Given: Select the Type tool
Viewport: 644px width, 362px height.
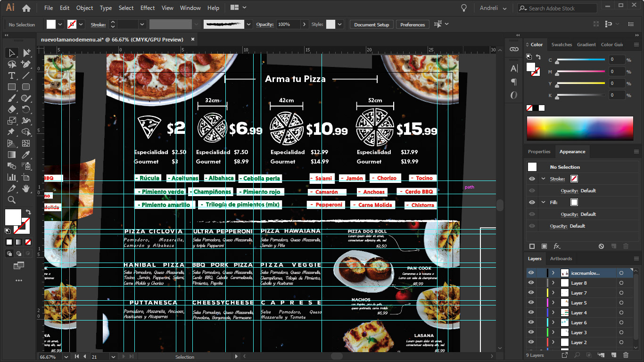Looking at the screenshot, I should coord(12,75).
